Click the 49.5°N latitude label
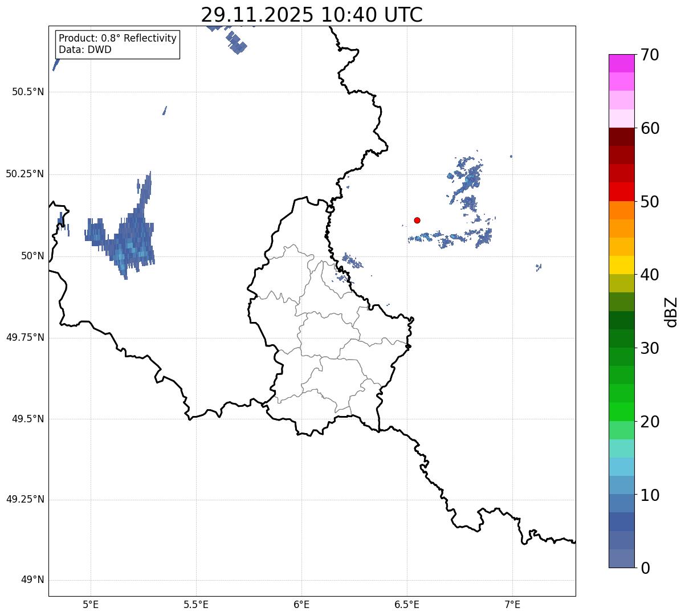685x616 pixels. pyautogui.click(x=28, y=419)
